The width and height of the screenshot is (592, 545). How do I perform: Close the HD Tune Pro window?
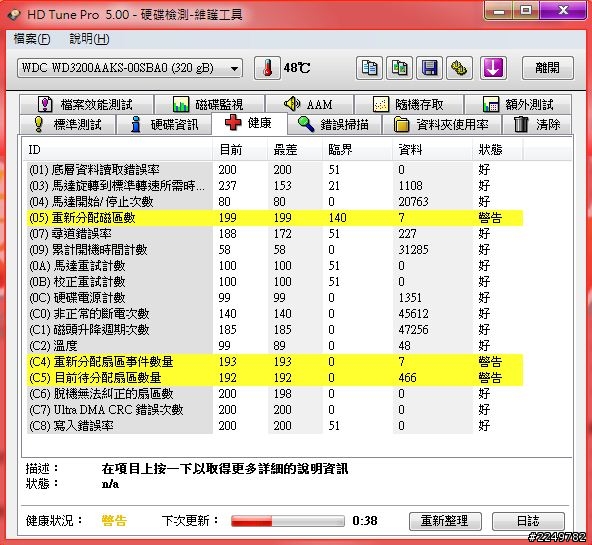[x=563, y=11]
